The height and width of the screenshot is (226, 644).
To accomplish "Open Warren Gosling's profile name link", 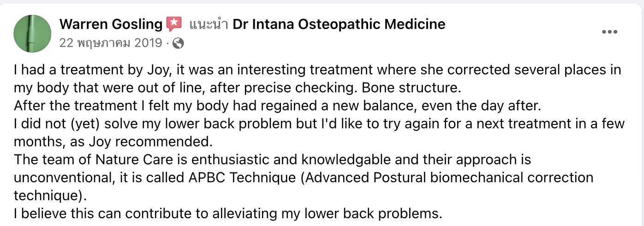I will point(111,24).
